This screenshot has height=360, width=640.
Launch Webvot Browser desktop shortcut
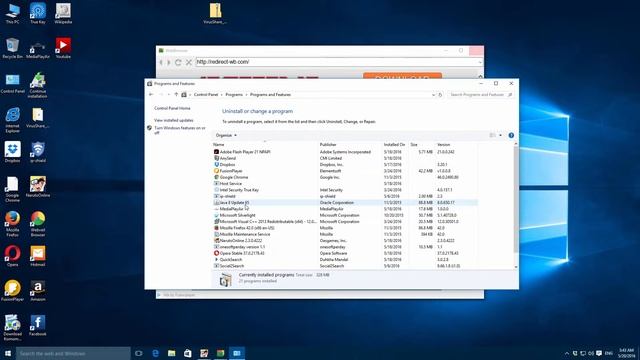(38, 224)
